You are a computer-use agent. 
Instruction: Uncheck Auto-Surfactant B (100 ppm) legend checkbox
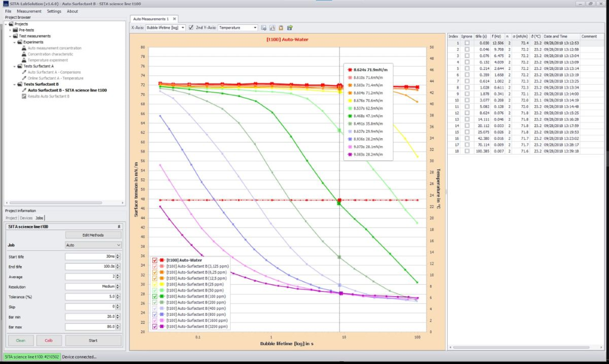(x=155, y=296)
